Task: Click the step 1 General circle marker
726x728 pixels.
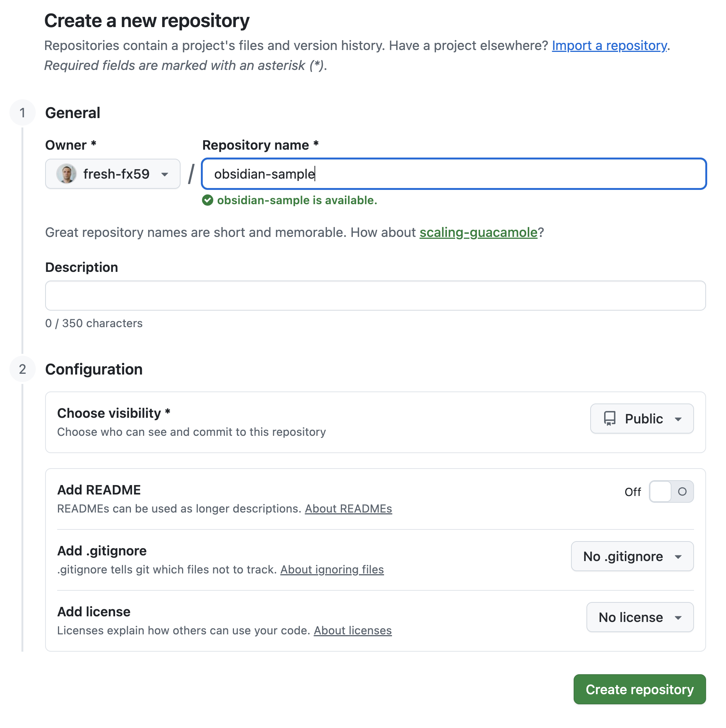Action: click(x=23, y=113)
